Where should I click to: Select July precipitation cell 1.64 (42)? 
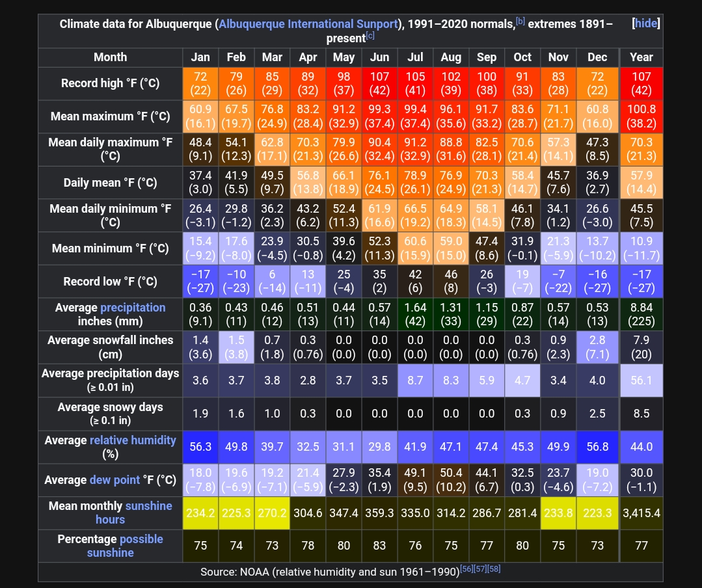tap(415, 314)
